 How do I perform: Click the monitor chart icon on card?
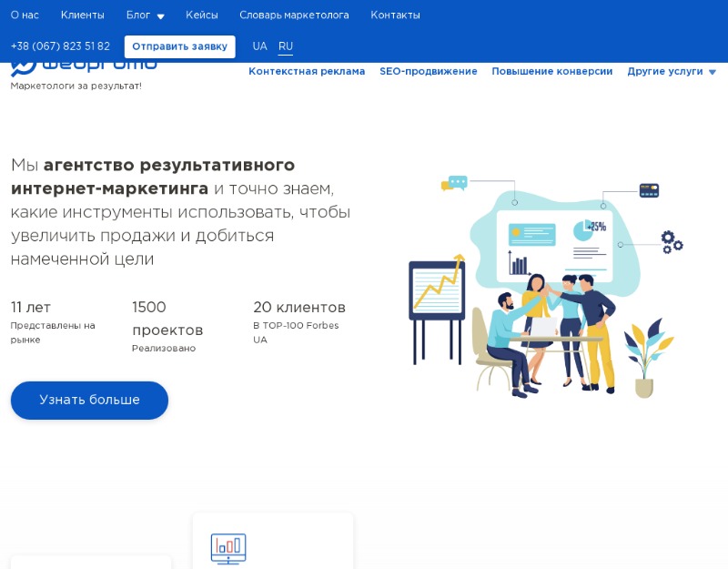coord(228,549)
